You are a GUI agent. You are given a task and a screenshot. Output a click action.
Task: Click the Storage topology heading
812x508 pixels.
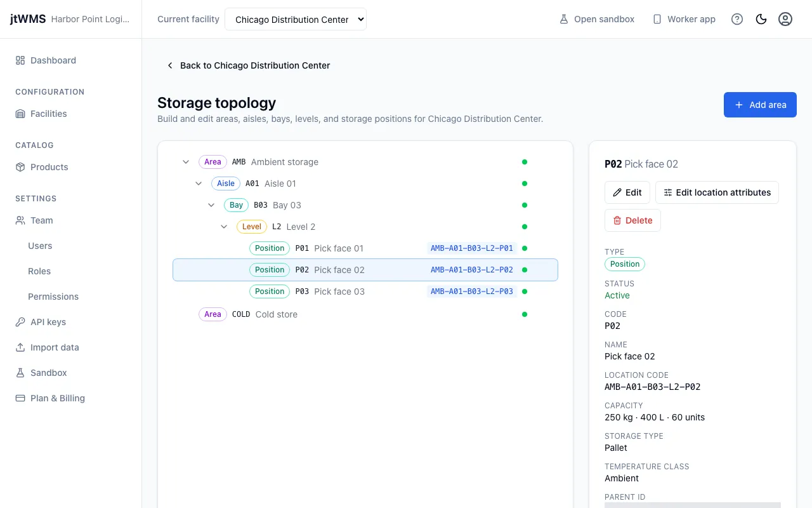[217, 103]
